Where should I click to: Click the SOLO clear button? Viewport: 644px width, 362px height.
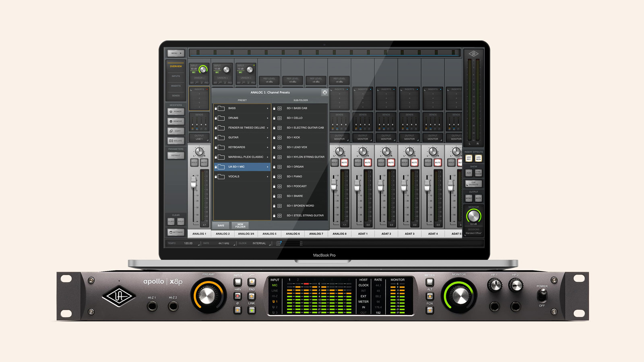point(181,222)
